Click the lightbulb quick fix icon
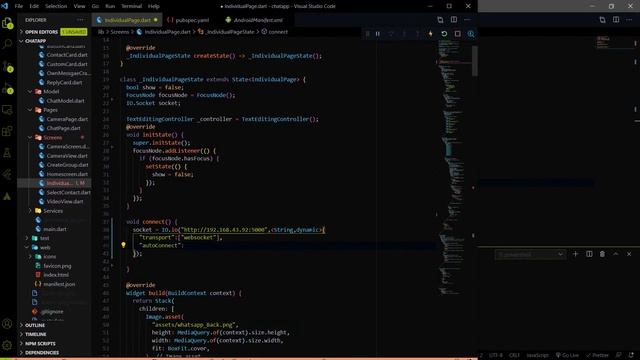 point(123,245)
